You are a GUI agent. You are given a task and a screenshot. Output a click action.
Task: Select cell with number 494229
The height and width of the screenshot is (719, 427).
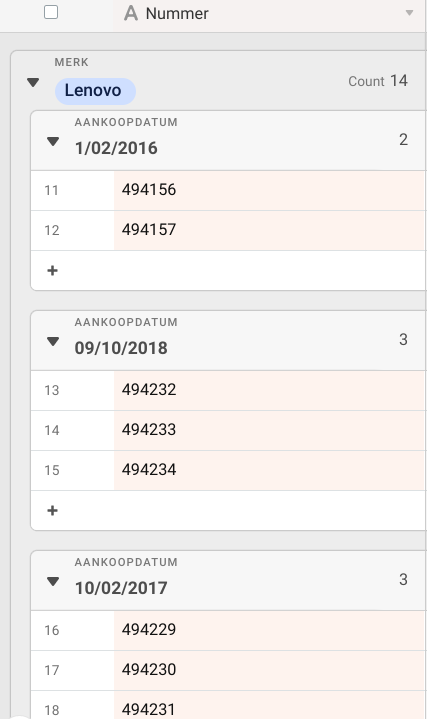pyautogui.click(x=270, y=631)
